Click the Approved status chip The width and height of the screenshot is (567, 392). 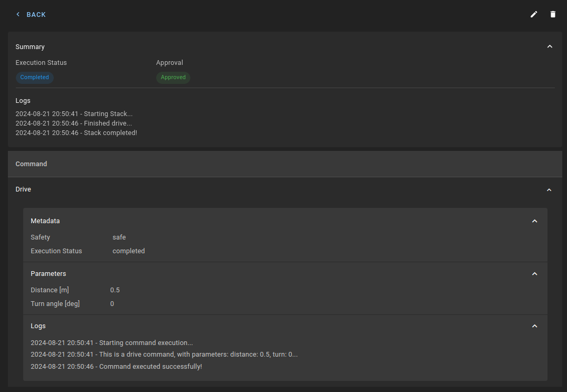pos(173,78)
